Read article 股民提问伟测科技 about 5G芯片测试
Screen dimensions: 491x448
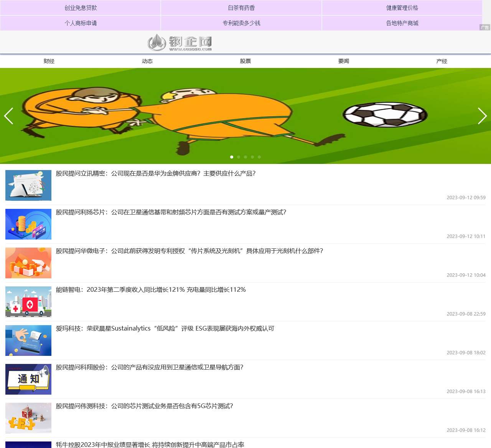(145, 406)
